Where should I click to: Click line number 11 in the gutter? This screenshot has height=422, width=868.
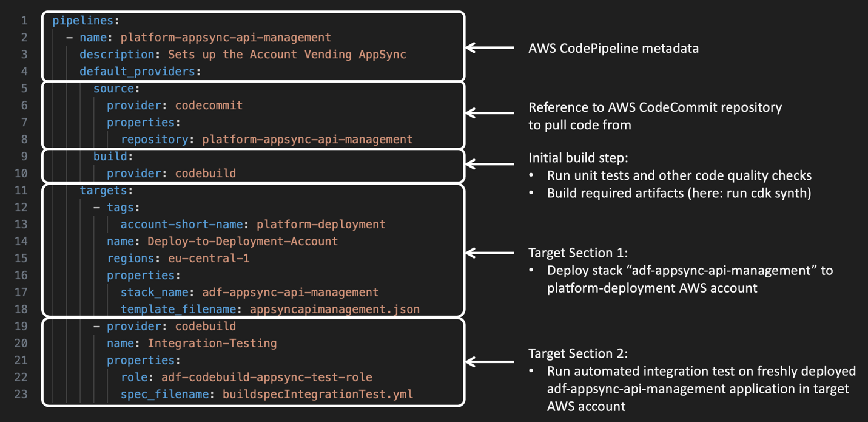tap(21, 191)
